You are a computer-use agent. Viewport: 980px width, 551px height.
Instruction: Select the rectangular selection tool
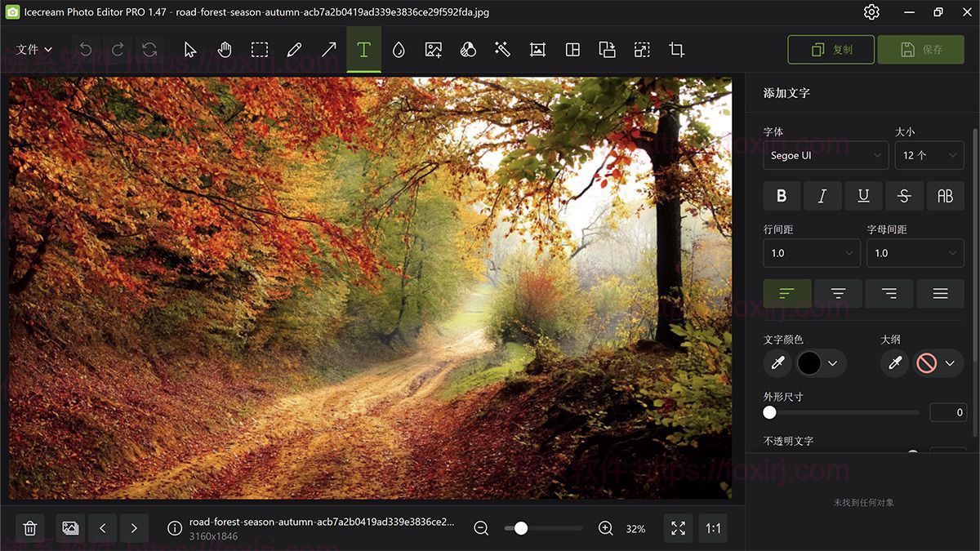(260, 50)
